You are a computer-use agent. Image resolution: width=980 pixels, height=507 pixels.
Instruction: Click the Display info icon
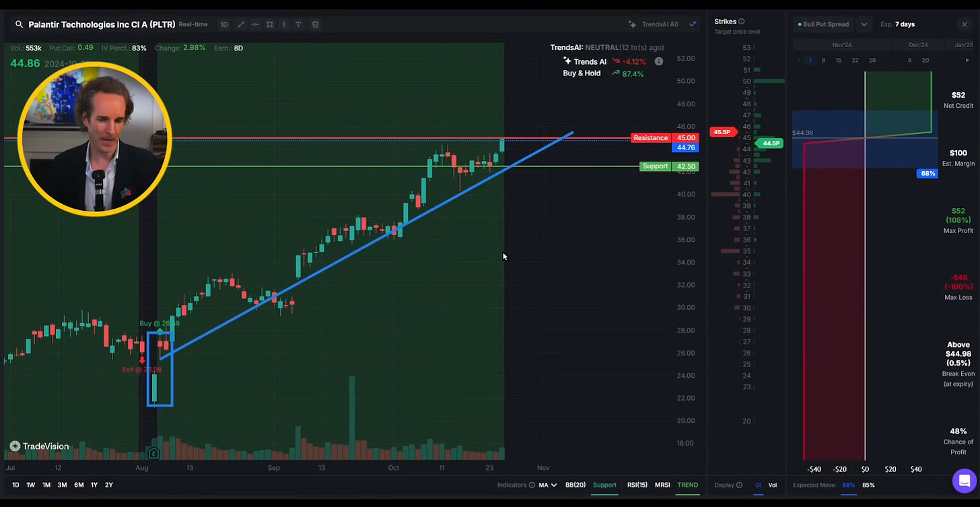click(x=739, y=485)
